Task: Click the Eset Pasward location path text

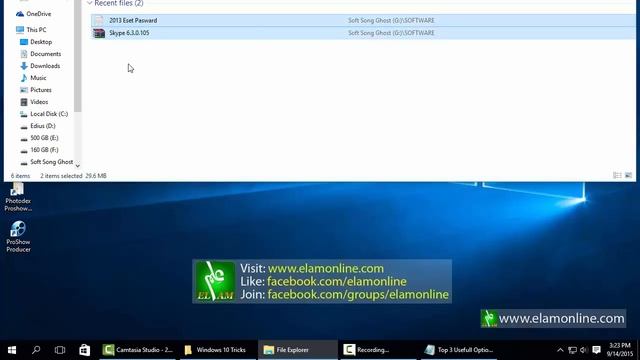Action: coord(391,20)
